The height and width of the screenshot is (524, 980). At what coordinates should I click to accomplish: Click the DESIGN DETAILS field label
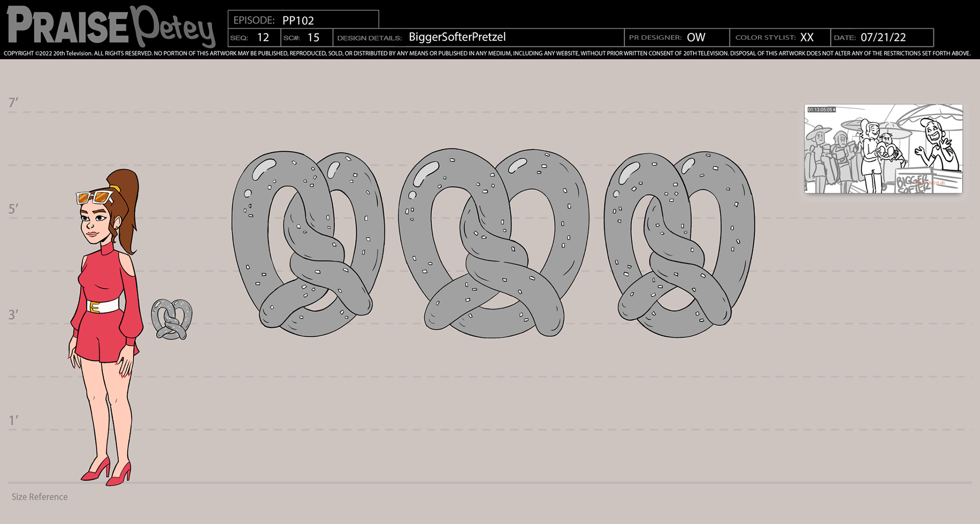click(370, 38)
